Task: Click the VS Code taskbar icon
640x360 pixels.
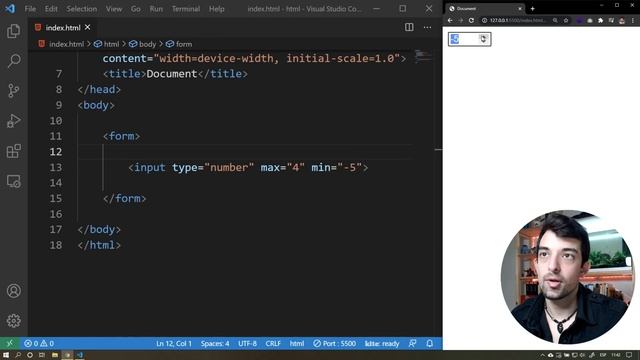Action: coord(80,355)
